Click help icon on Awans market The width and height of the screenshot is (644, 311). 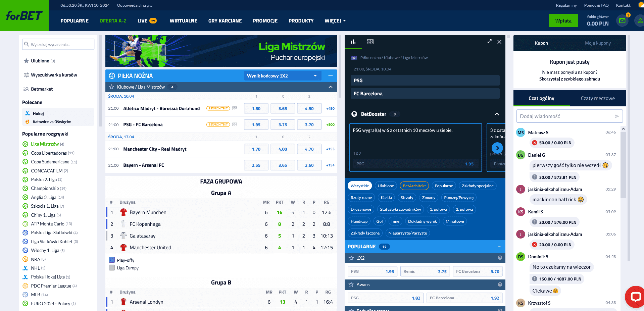pyautogui.click(x=500, y=284)
